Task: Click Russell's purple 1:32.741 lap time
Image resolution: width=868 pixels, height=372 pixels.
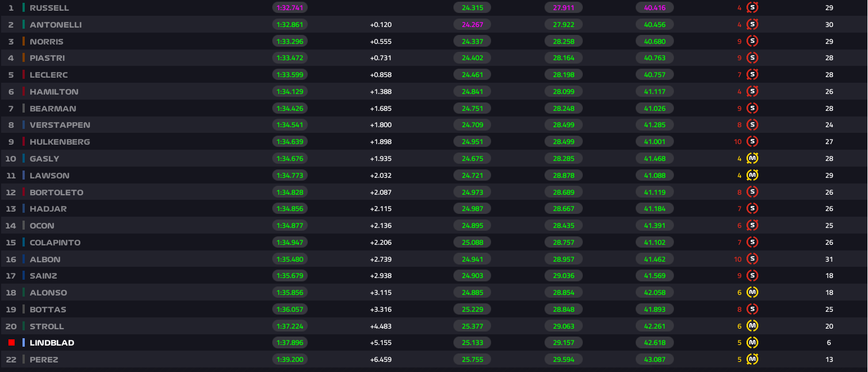Action: click(290, 8)
